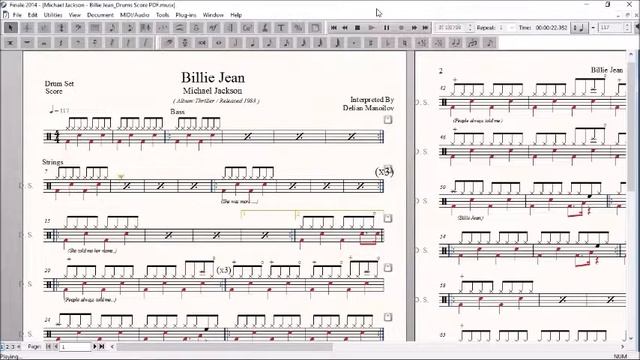Open the Document menu
The height and width of the screenshot is (360, 640).
click(100, 15)
